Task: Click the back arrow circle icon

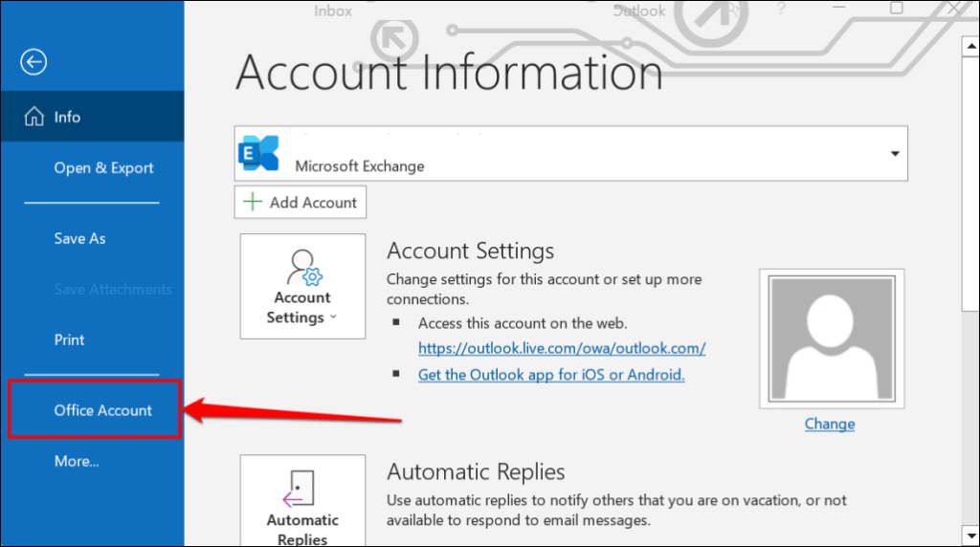Action: click(33, 62)
